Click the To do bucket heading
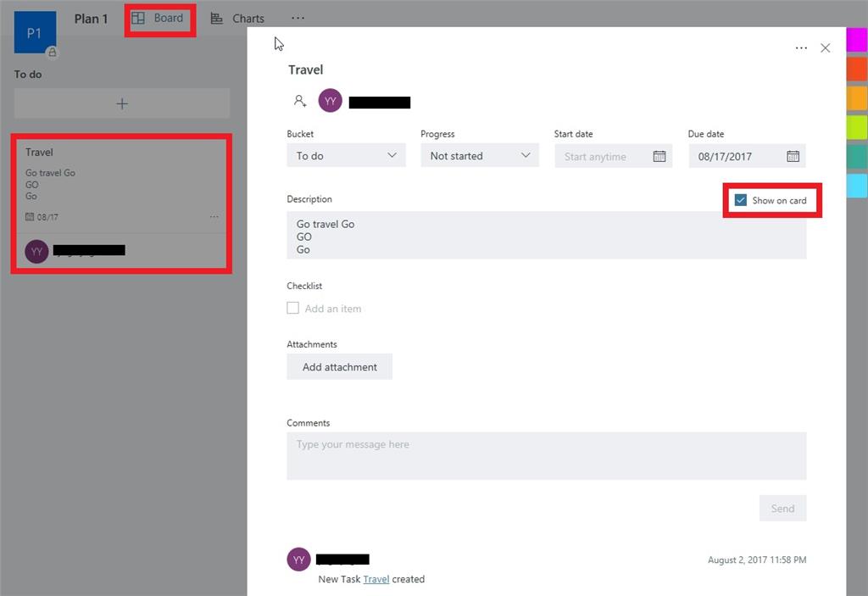This screenshot has width=868, height=596. pos(28,75)
